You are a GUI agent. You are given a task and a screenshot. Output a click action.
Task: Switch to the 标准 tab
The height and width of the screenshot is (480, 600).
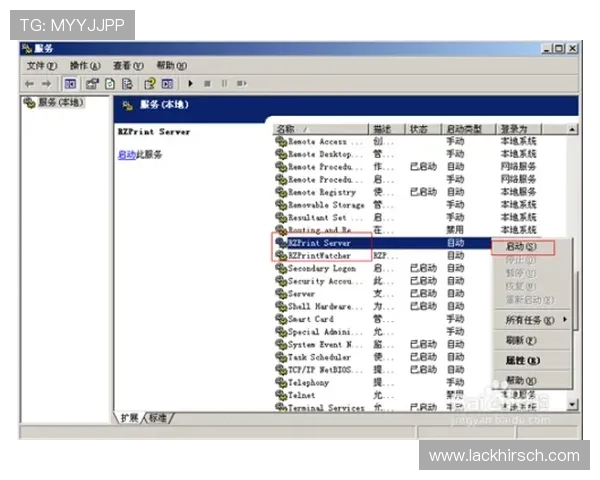pos(158,418)
